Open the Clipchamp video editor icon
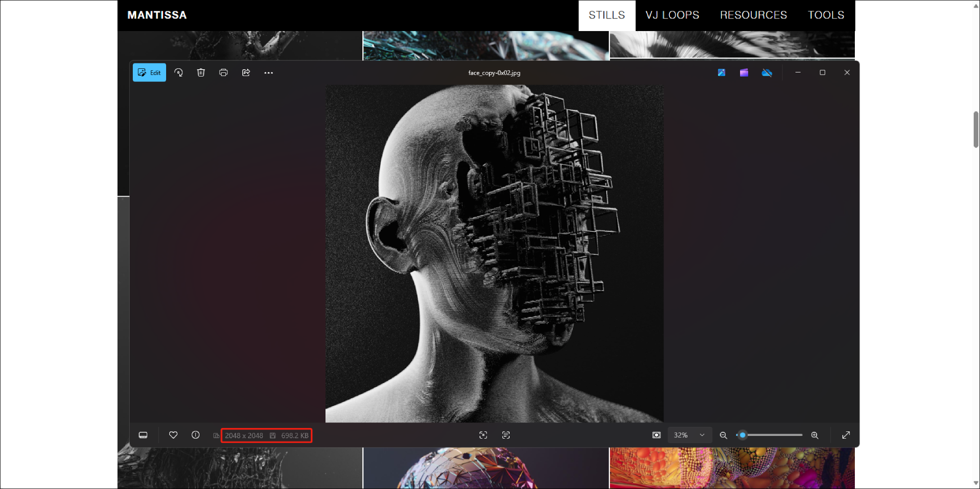Viewport: 980px width, 489px height. tap(744, 72)
